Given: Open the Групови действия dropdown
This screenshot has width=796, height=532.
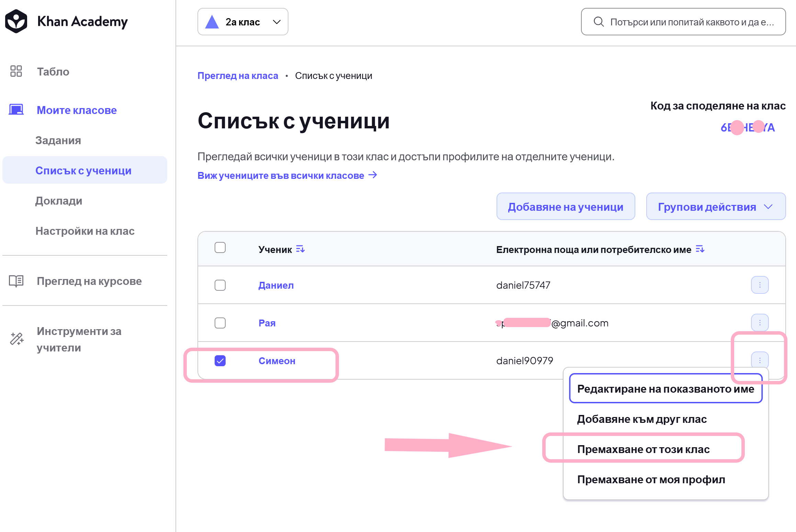Looking at the screenshot, I should tap(716, 207).
